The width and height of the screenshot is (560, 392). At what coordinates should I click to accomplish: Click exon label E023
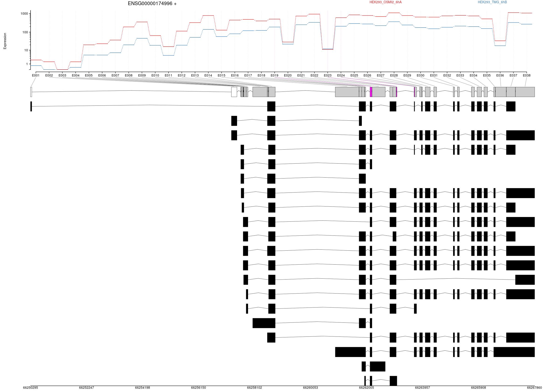[328, 75]
